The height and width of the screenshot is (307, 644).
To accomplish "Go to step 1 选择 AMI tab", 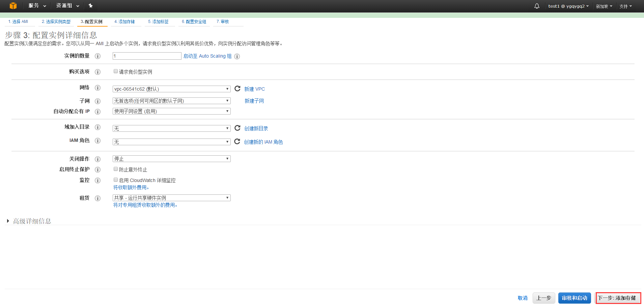I will (18, 22).
